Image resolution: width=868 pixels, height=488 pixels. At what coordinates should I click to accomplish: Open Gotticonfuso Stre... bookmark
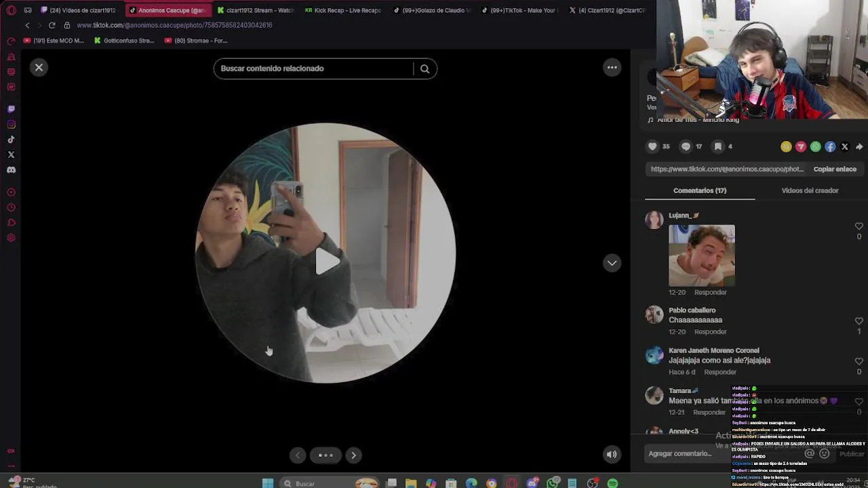(124, 41)
